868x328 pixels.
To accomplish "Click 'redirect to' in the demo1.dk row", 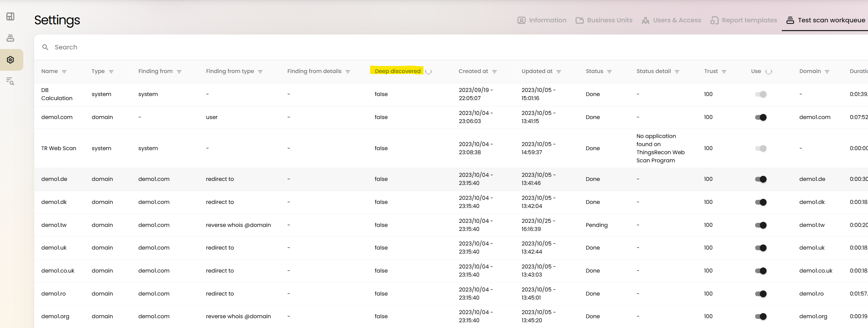I will click(220, 202).
